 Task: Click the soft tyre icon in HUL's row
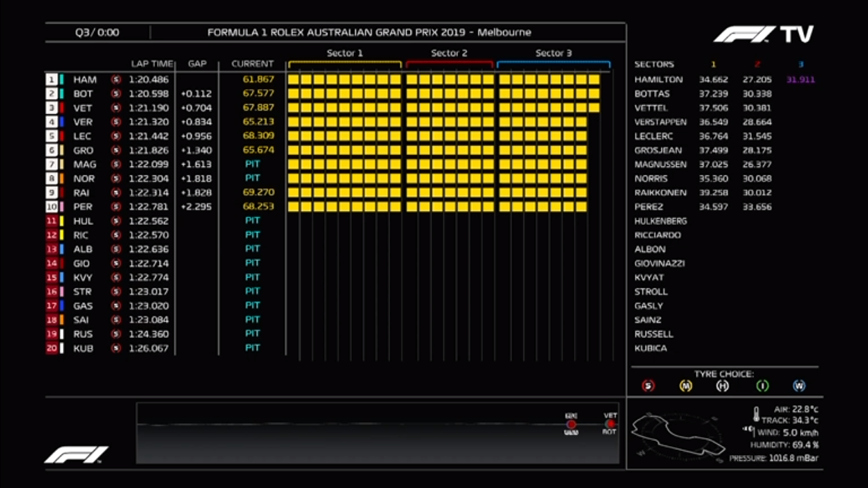click(x=116, y=220)
